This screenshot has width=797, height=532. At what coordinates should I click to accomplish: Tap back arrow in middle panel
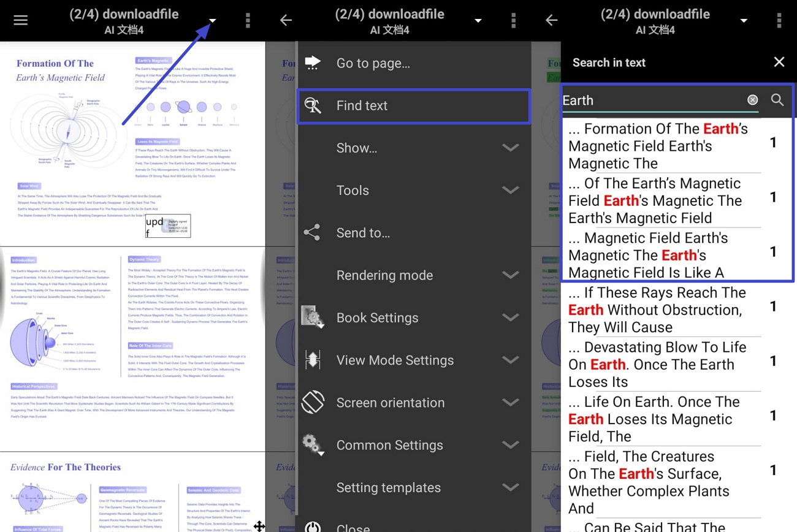pyautogui.click(x=286, y=20)
